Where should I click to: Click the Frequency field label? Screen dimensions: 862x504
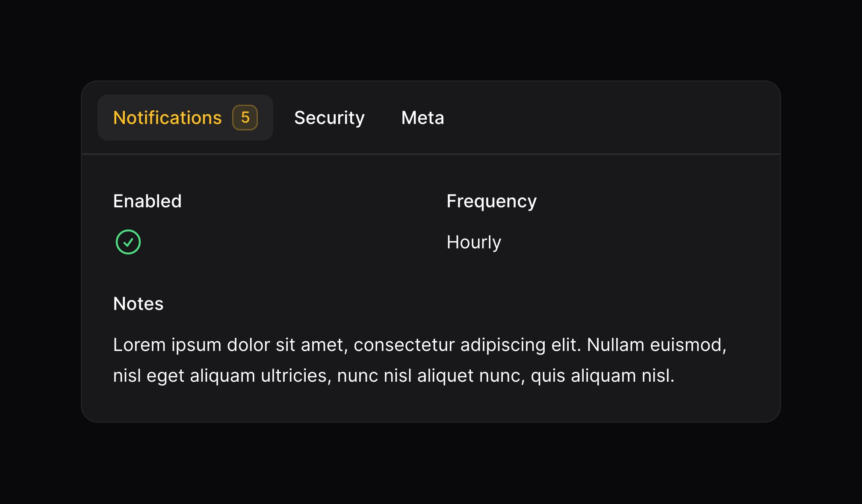491,201
